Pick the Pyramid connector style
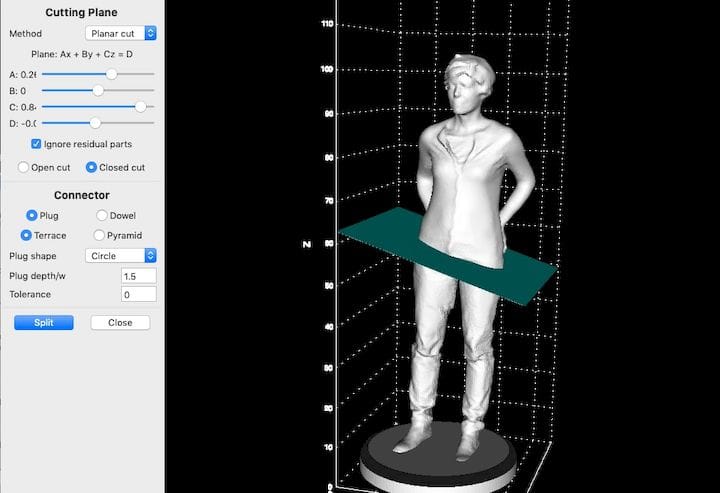This screenshot has height=493, width=720. 99,235
